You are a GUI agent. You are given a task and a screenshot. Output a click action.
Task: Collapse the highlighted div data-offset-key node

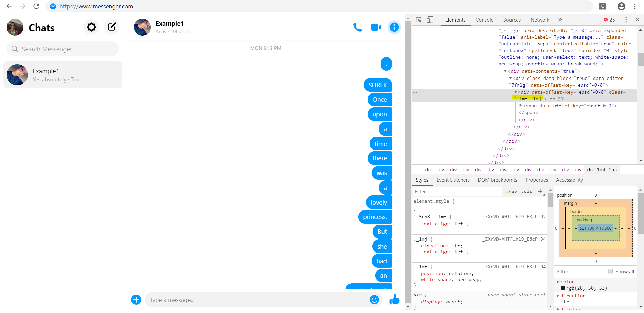(516, 92)
